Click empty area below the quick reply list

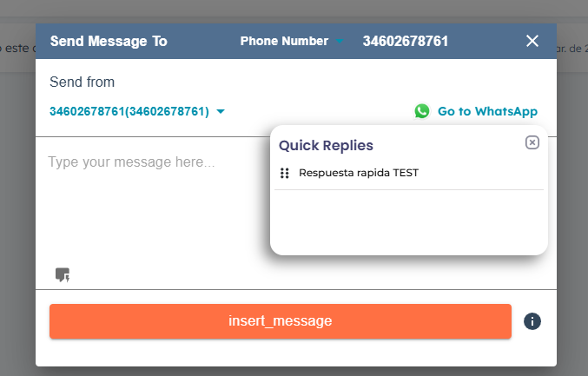point(408,221)
